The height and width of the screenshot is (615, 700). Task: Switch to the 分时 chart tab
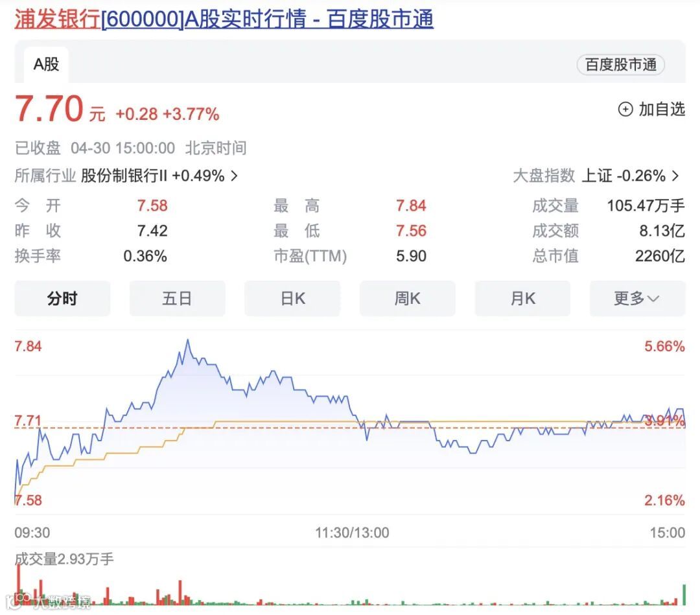click(62, 298)
